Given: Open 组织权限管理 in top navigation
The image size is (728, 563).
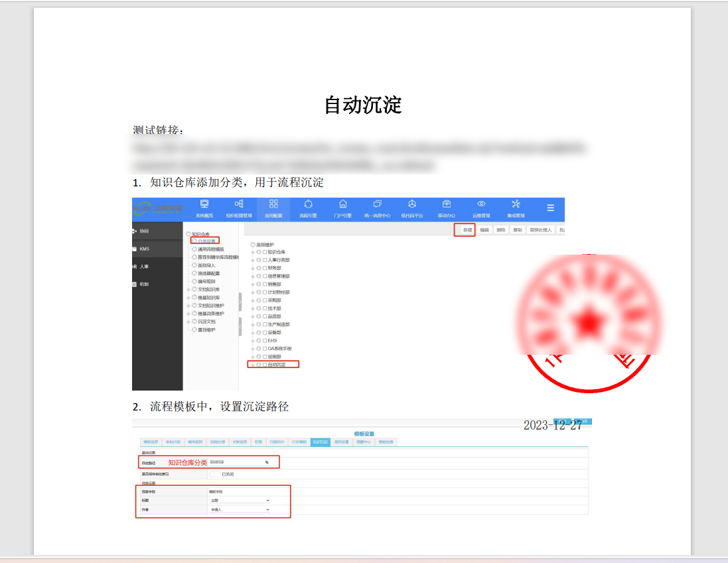Looking at the screenshot, I should click(x=239, y=204).
